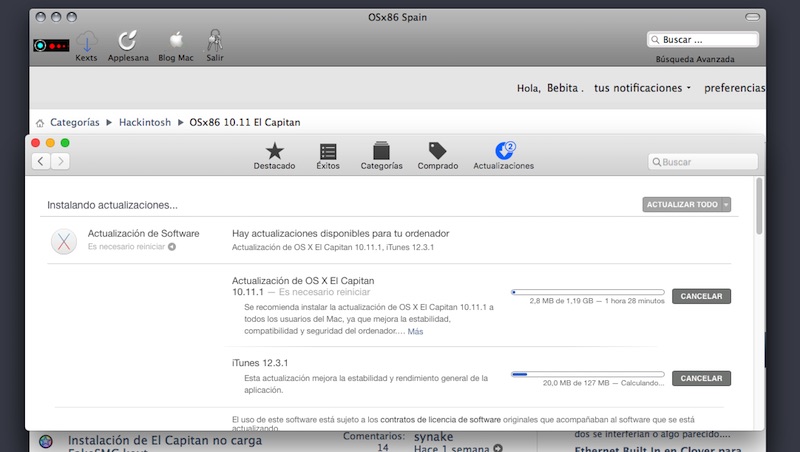Click the Bebita username link
800x452 pixels.
click(562, 88)
